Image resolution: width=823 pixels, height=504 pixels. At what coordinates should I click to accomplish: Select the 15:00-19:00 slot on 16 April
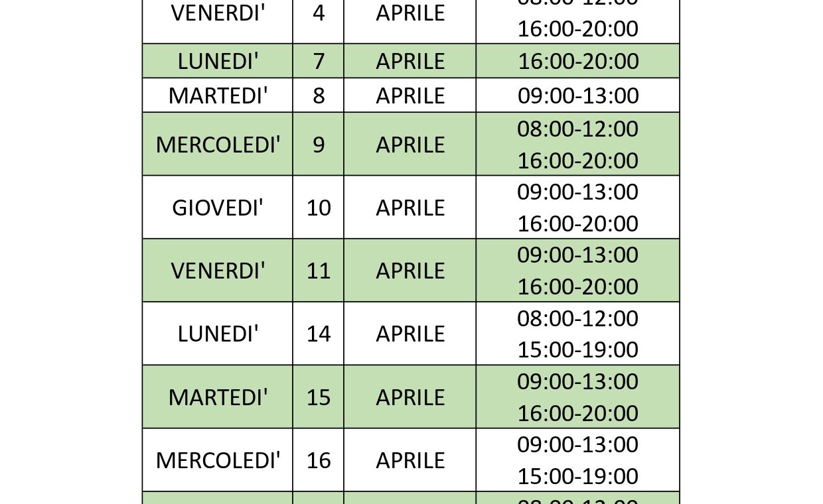pos(577,476)
